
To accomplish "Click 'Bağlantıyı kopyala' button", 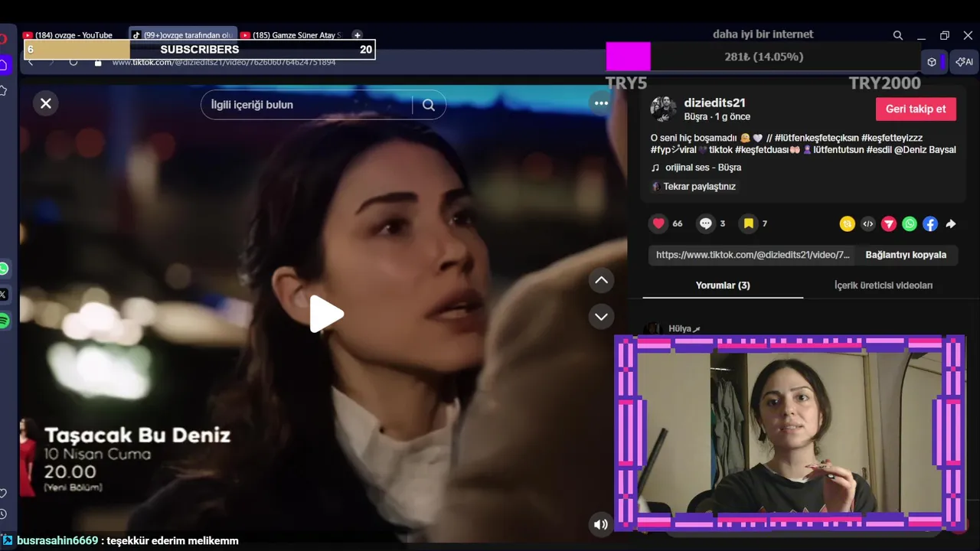I will coord(906,255).
